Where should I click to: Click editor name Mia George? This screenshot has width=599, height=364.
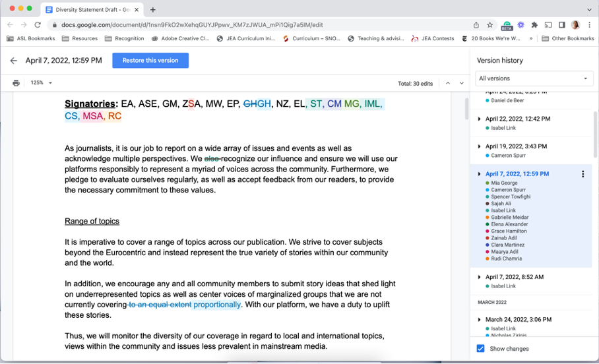[504, 183]
